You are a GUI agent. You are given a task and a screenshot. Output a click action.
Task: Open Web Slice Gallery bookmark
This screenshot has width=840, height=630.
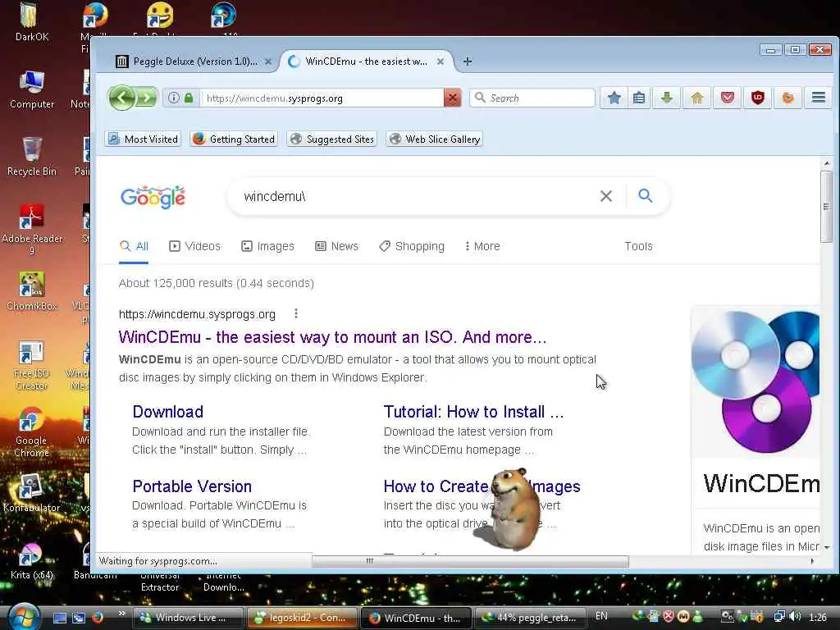435,139
